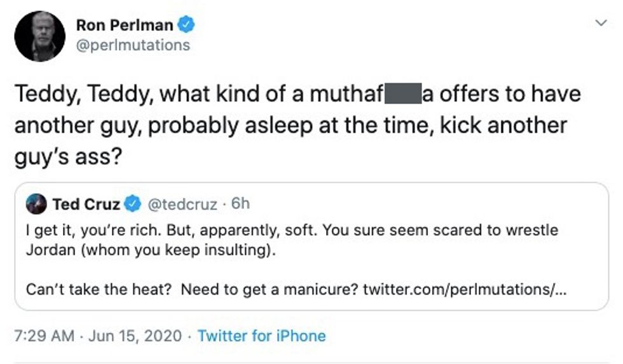Screen dimensions: 623x364
Task: Click the verified badge next to Ted Cruz
Action: click(132, 204)
